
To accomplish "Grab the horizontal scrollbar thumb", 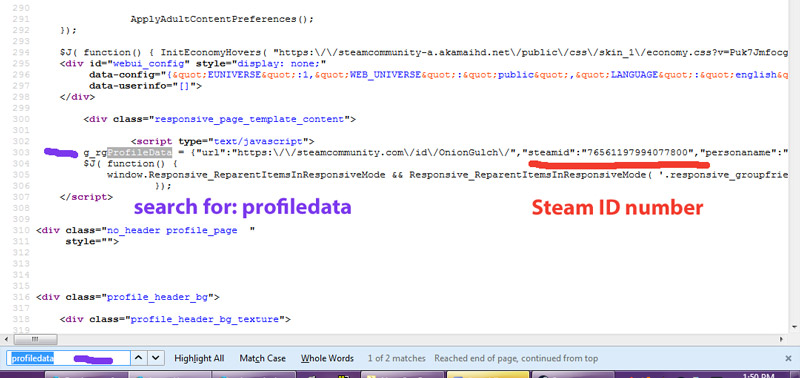I will tap(35, 339).
